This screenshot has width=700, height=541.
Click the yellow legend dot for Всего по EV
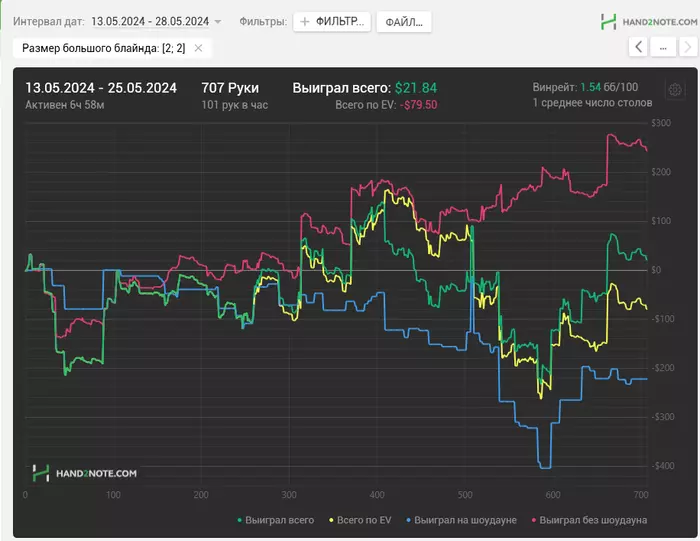pos(331,520)
